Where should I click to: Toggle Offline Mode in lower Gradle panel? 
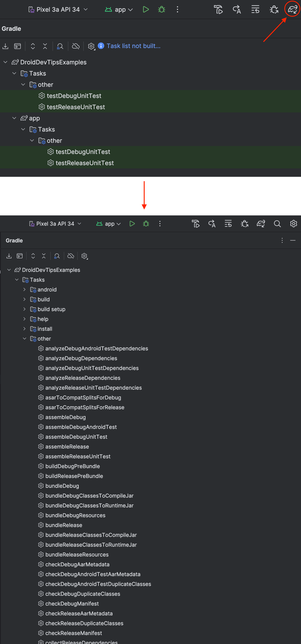(x=71, y=256)
